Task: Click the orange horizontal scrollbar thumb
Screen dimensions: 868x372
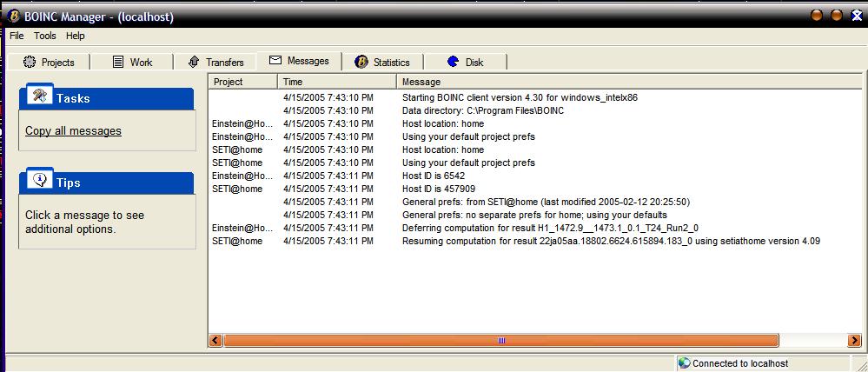Action: (x=500, y=340)
